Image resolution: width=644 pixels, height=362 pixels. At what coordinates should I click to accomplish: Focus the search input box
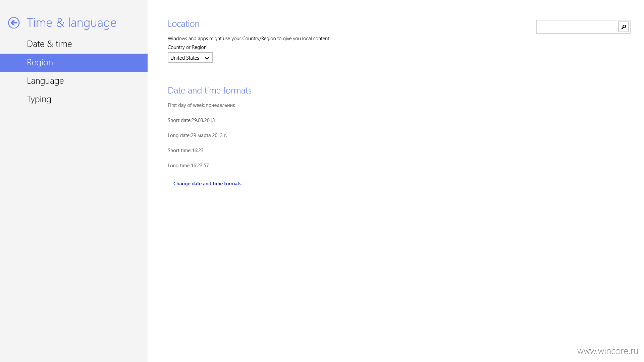click(x=577, y=27)
